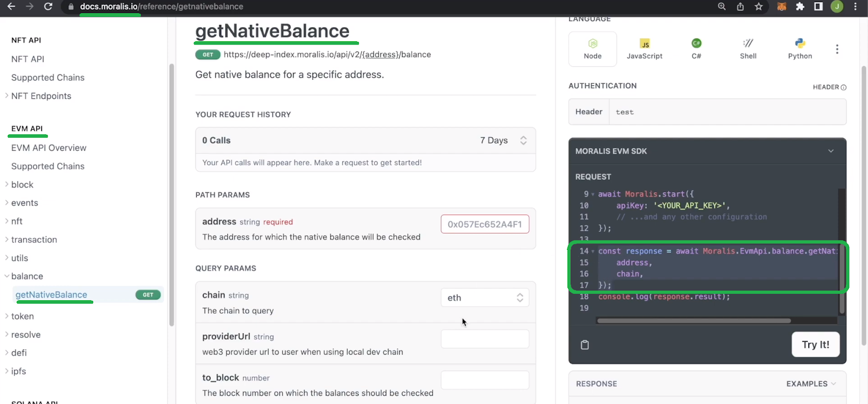Collapse the balance section

coord(7,276)
